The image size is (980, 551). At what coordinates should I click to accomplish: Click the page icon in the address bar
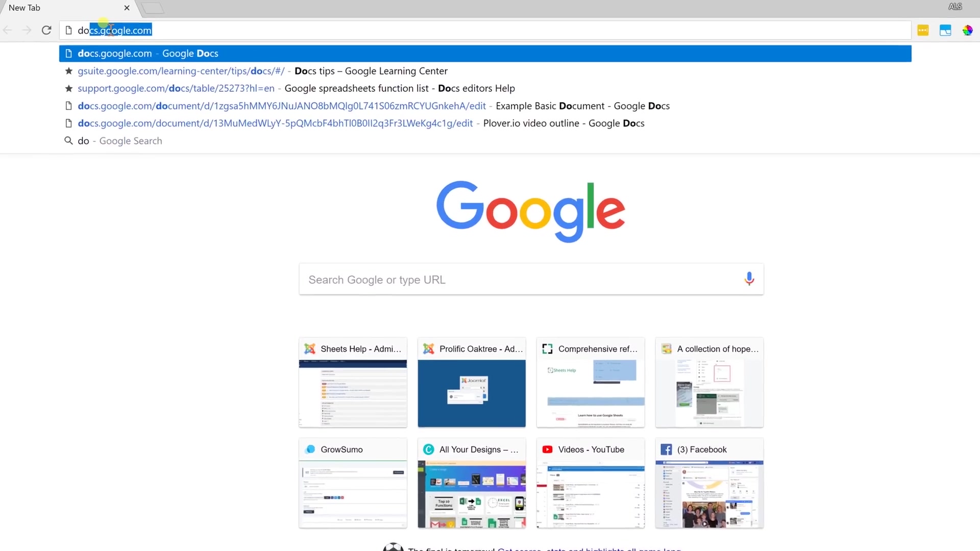click(x=68, y=30)
